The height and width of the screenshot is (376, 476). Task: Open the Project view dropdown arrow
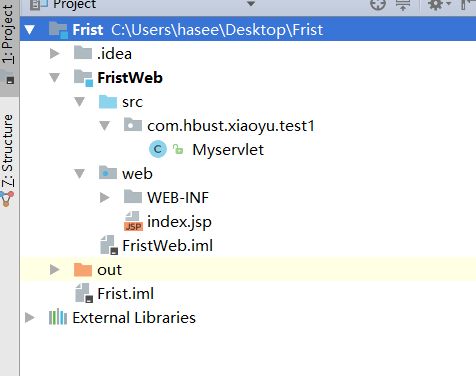pyautogui.click(x=251, y=4)
